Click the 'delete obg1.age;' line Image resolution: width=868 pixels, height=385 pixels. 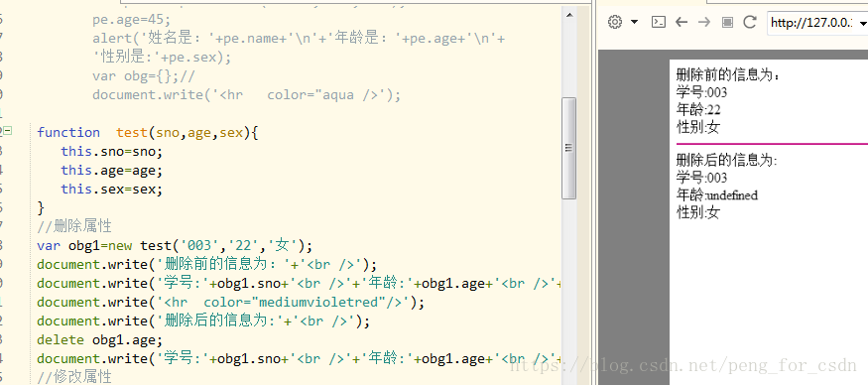pos(100,339)
